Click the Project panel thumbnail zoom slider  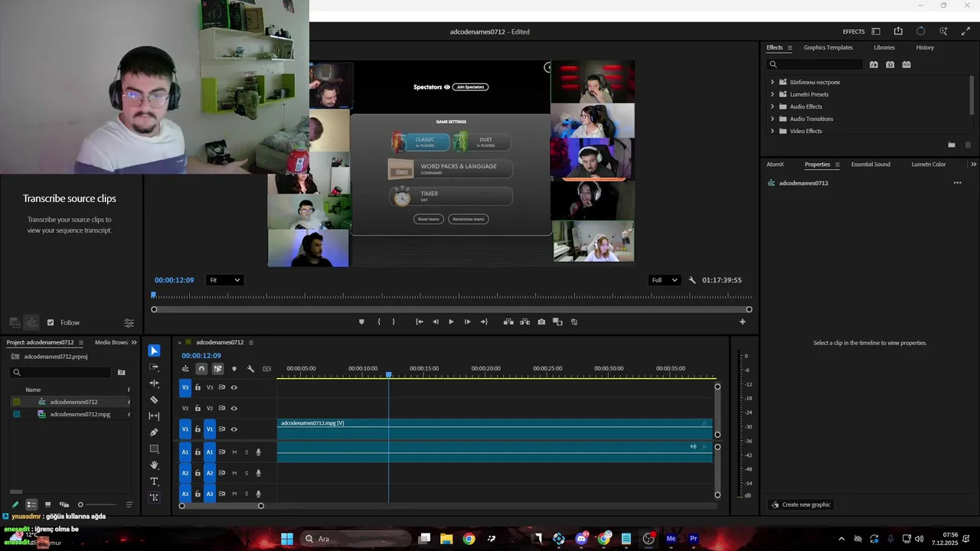(x=98, y=504)
